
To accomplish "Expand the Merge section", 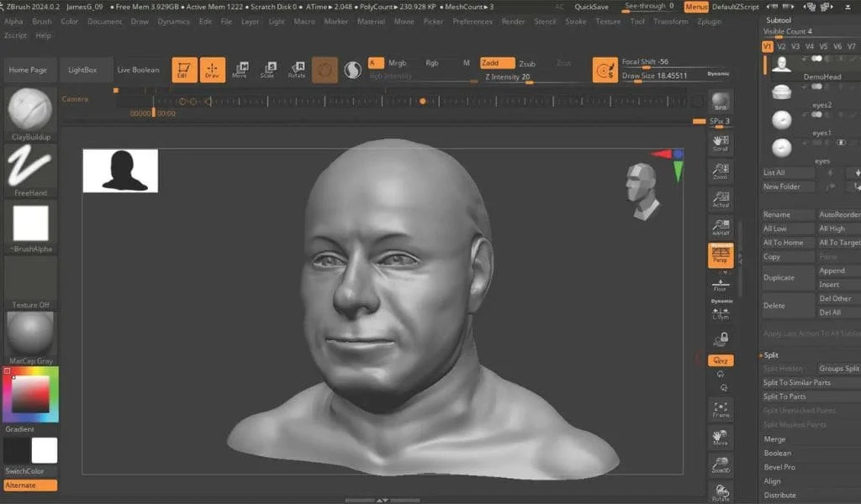I will (x=774, y=438).
